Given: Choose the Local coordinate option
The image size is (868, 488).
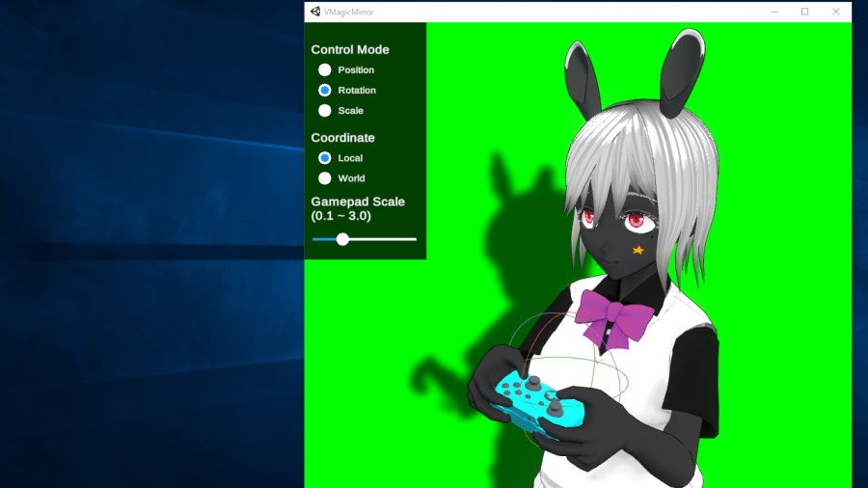Looking at the screenshot, I should [324, 158].
